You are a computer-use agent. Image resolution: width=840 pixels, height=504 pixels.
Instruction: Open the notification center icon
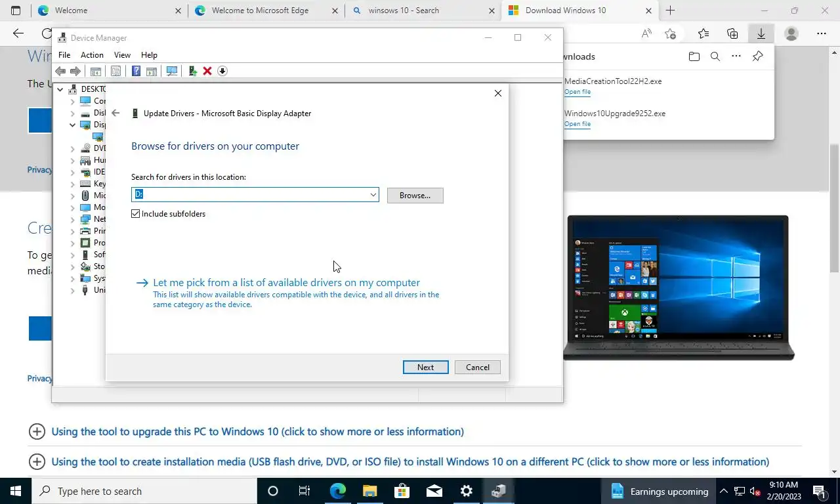coord(819,491)
